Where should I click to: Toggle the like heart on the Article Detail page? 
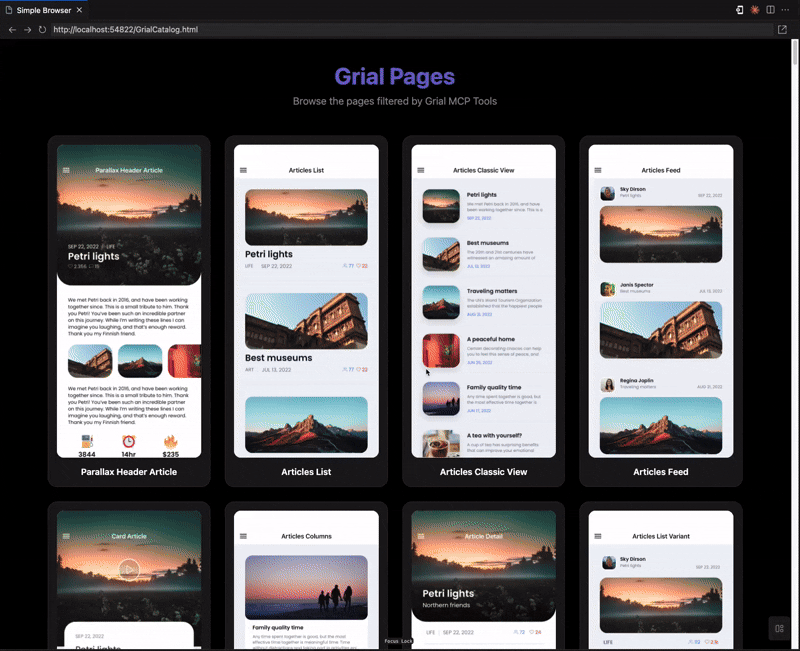(x=532, y=632)
